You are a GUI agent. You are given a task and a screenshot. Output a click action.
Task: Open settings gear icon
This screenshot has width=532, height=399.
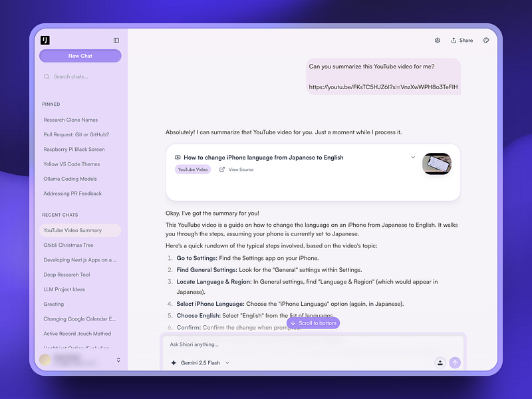pyautogui.click(x=438, y=41)
